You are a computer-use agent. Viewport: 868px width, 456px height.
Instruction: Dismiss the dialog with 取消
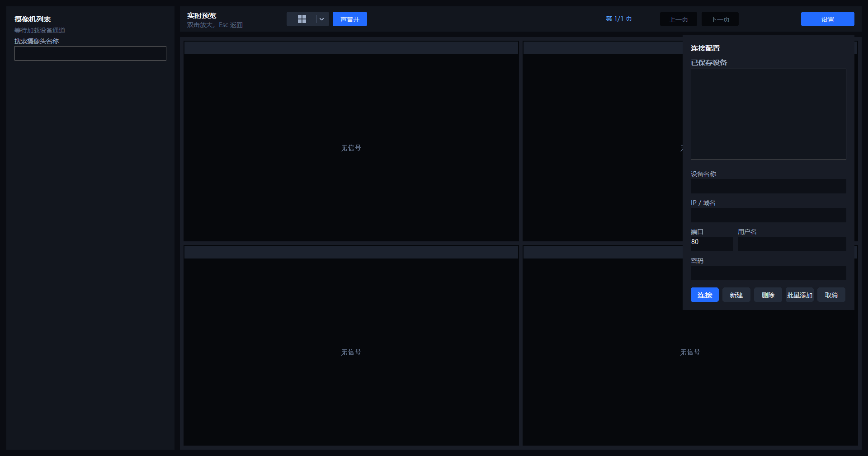[x=831, y=295]
